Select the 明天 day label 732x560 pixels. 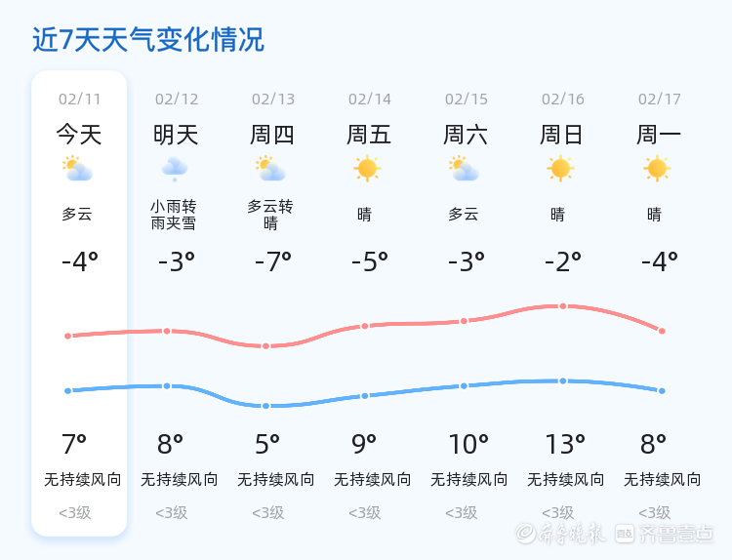point(176,135)
